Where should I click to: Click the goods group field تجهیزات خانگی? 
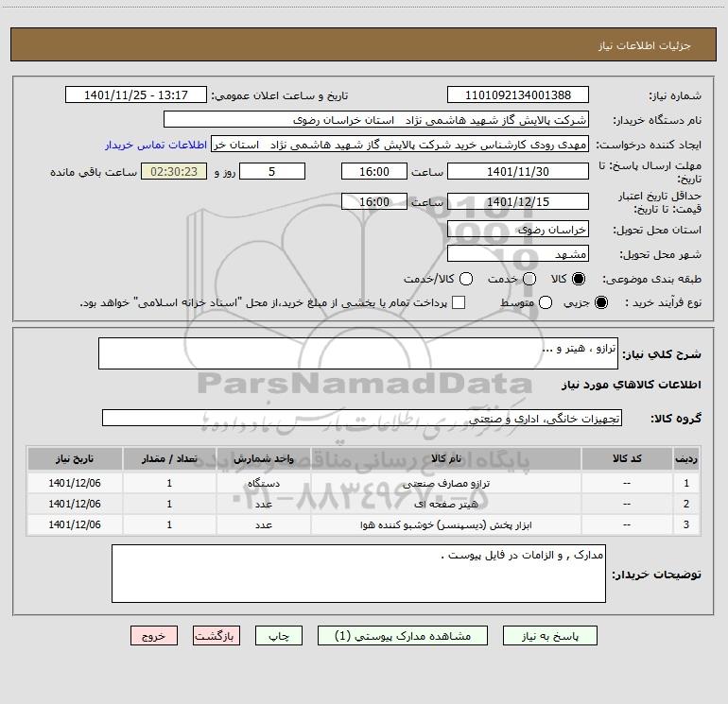tap(362, 418)
